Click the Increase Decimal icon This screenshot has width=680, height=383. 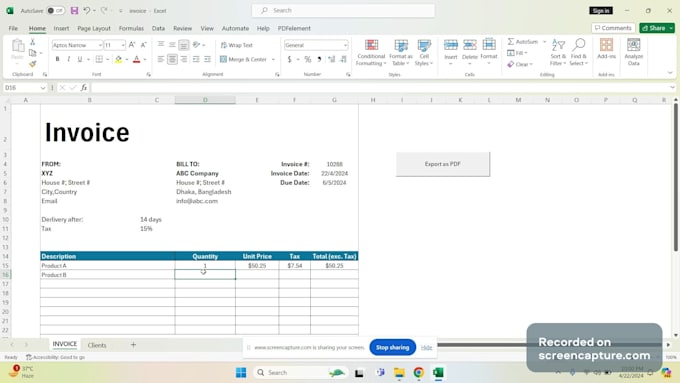331,59
